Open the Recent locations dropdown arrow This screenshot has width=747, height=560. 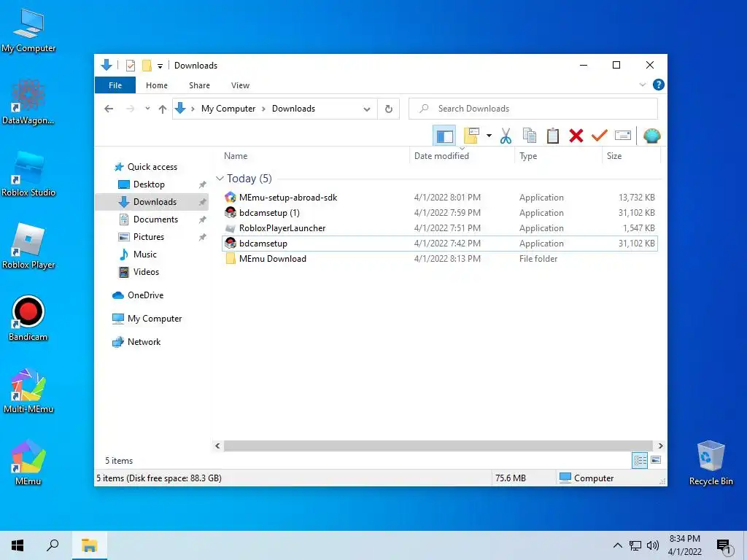pos(147,109)
